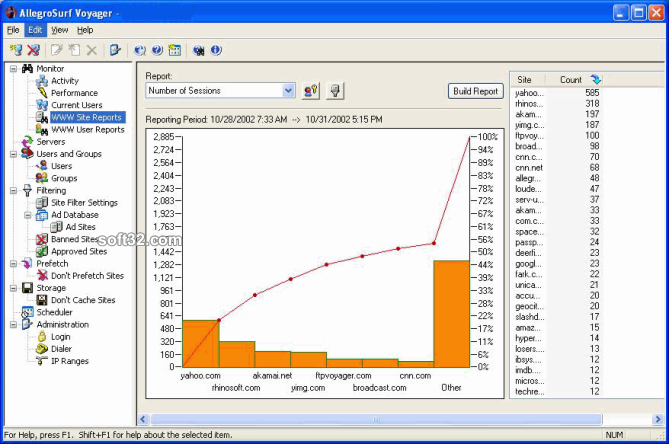The height and width of the screenshot is (444, 669).
Task: Click the Scheduler calendar icon in tree
Action: 27,312
